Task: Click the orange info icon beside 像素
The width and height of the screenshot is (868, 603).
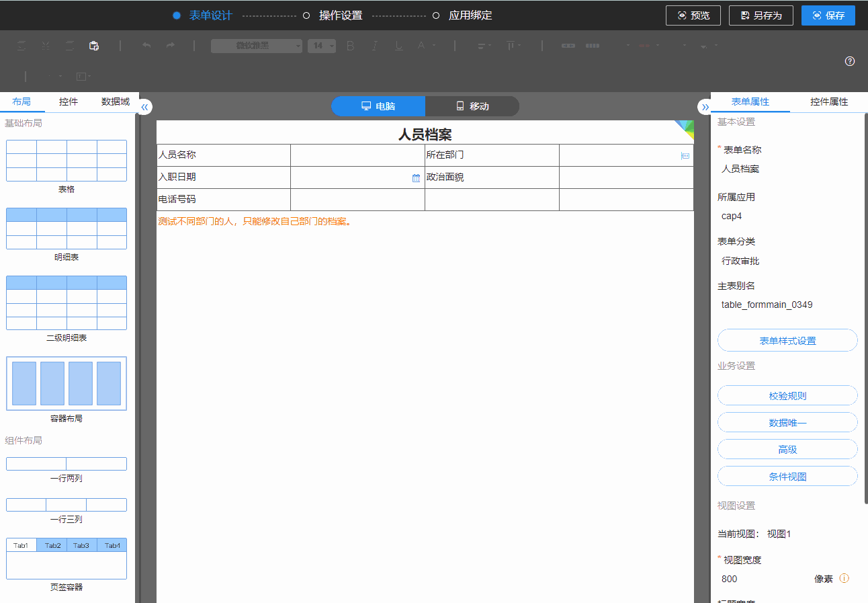Action: pos(844,578)
